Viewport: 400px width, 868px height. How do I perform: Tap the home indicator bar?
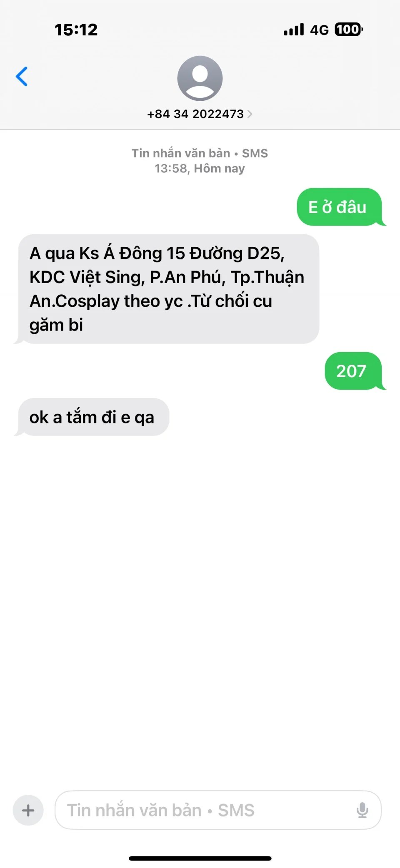click(200, 858)
